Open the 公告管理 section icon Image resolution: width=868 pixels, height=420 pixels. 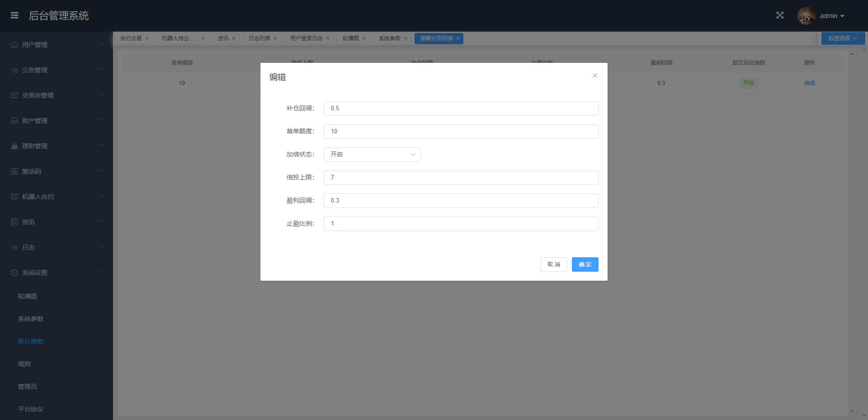[14, 70]
